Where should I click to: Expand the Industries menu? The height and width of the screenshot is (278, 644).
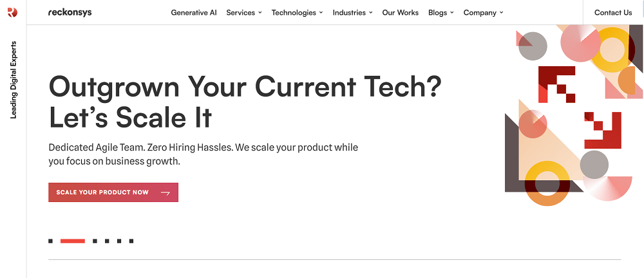pyautogui.click(x=352, y=12)
